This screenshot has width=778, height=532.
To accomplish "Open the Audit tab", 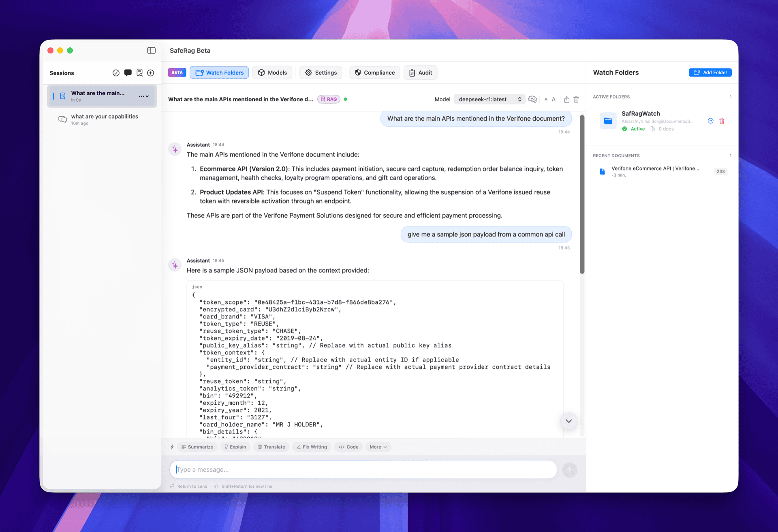I will (421, 73).
